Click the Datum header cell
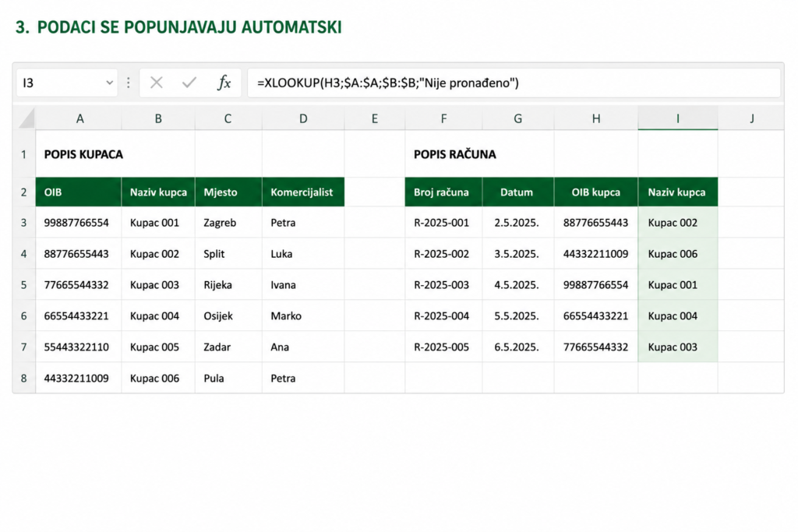This screenshot has width=798, height=532. click(518, 192)
